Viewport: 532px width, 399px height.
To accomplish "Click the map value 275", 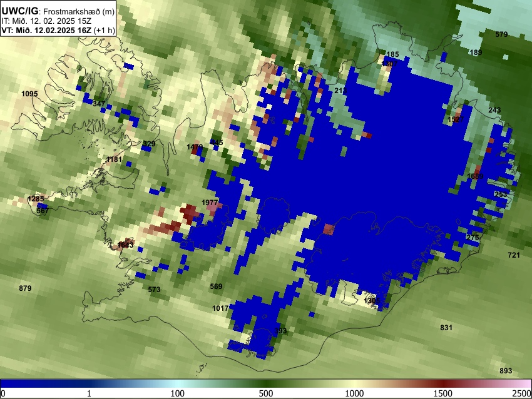I will [x=473, y=237].
